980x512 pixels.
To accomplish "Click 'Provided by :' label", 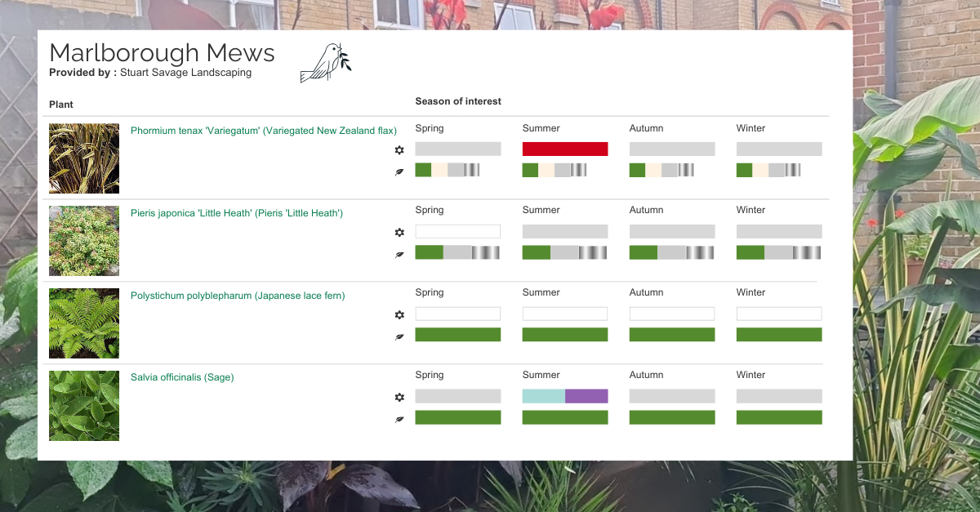I will 82,73.
